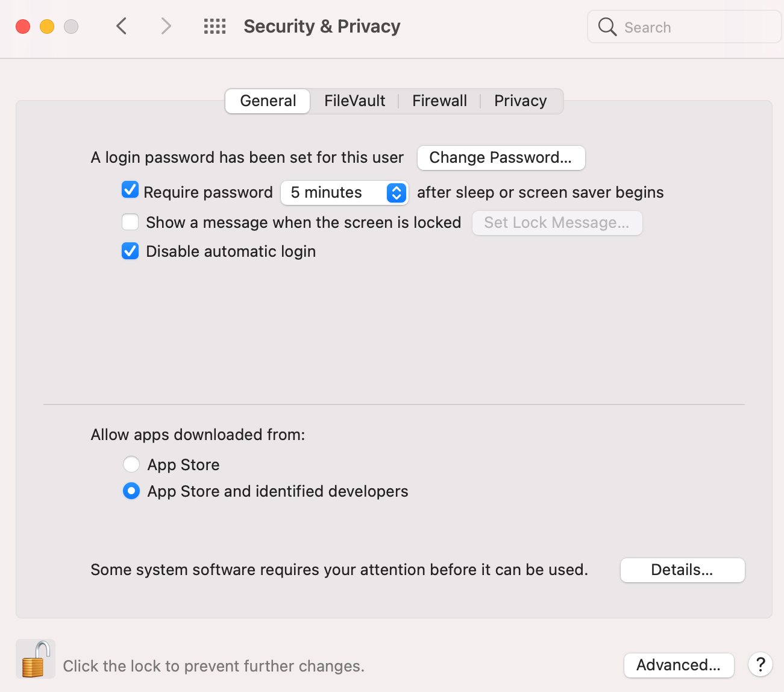Select the App Store radio option
Image resolution: width=784 pixels, height=692 pixels.
(x=131, y=464)
